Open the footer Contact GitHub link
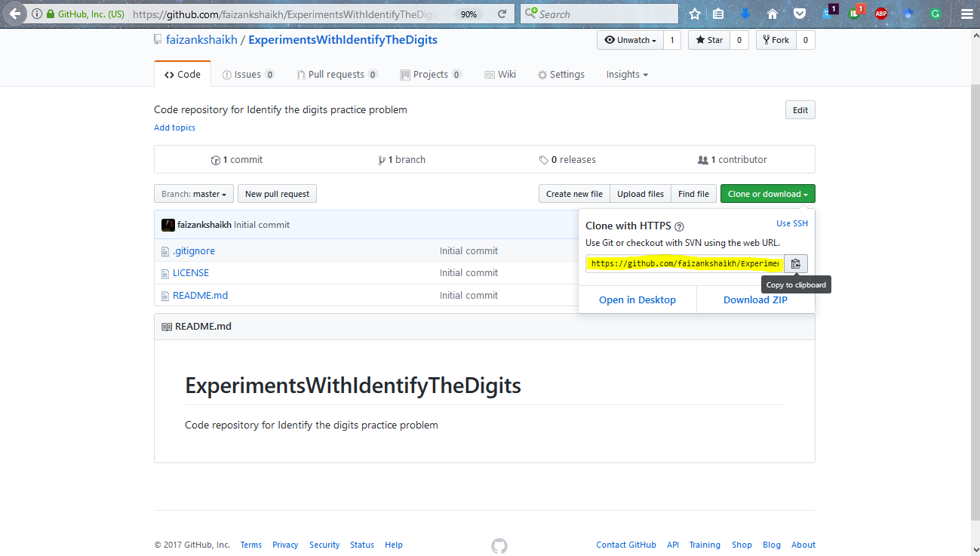This screenshot has width=980, height=556. point(626,545)
